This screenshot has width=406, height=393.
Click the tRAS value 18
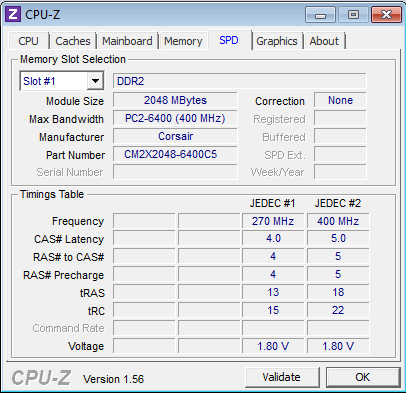[338, 292]
